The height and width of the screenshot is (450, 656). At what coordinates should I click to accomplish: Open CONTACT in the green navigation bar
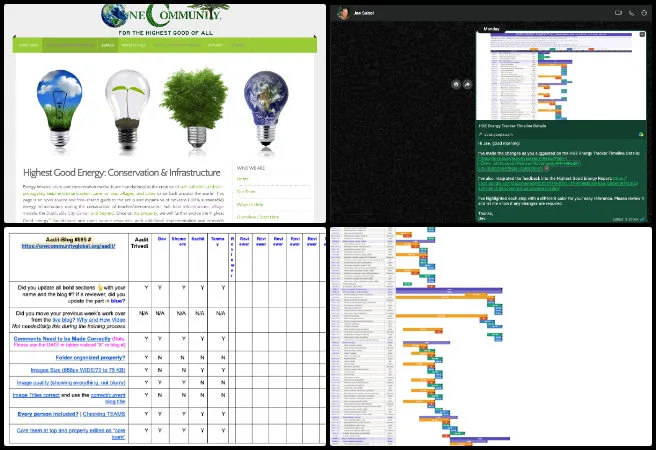tap(215, 45)
